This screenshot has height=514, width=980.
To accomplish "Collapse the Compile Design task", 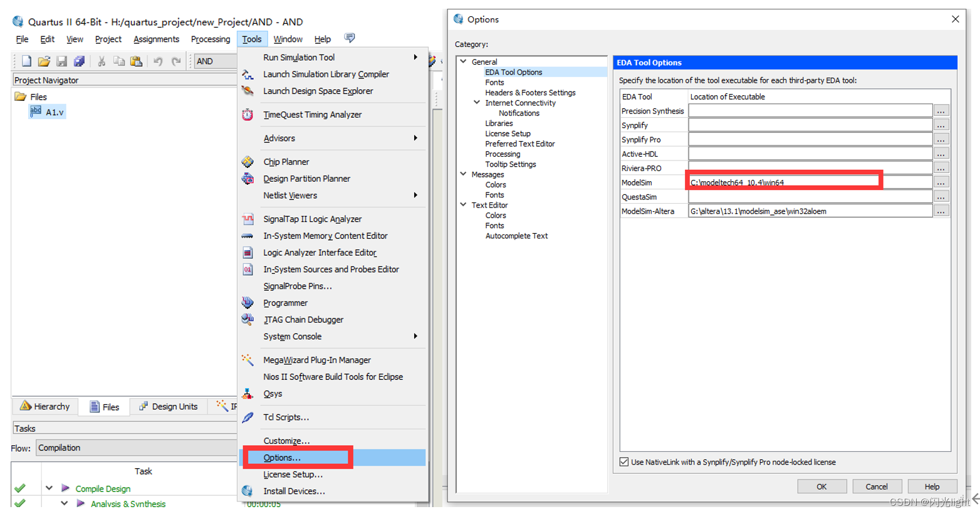I will tap(49, 488).
